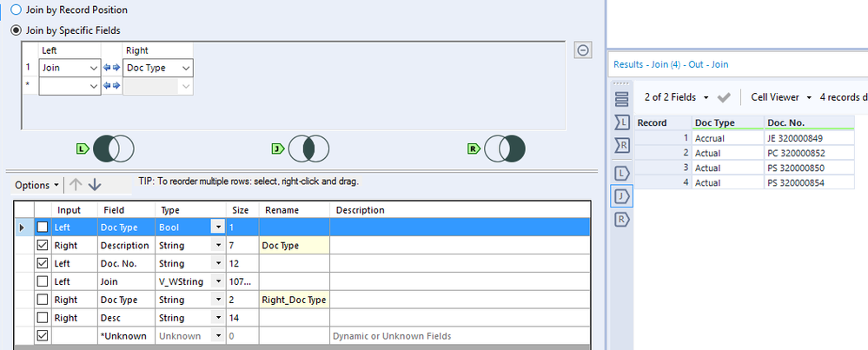Click the swap arrows between Join and Doc Type

pos(112,68)
